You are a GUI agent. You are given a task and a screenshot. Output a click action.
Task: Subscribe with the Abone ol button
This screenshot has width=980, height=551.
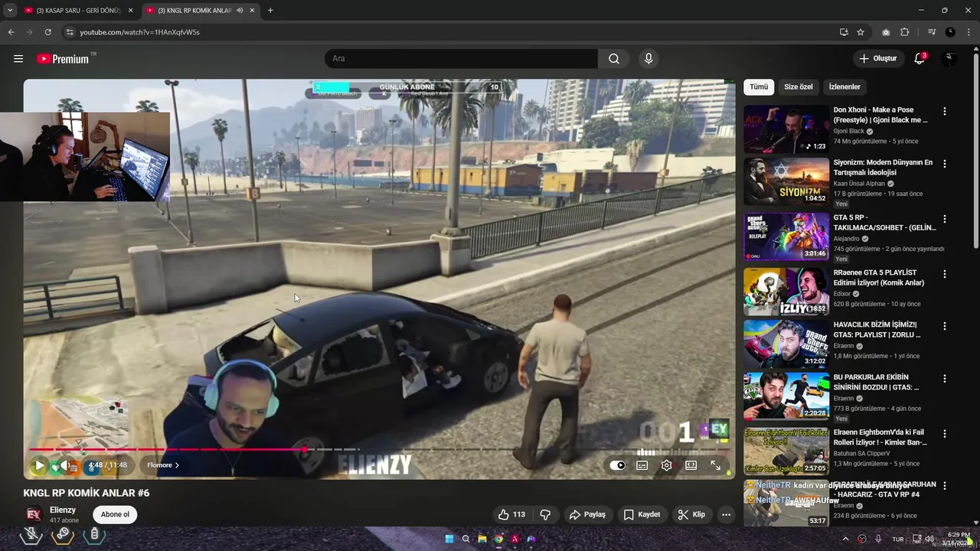[115, 514]
